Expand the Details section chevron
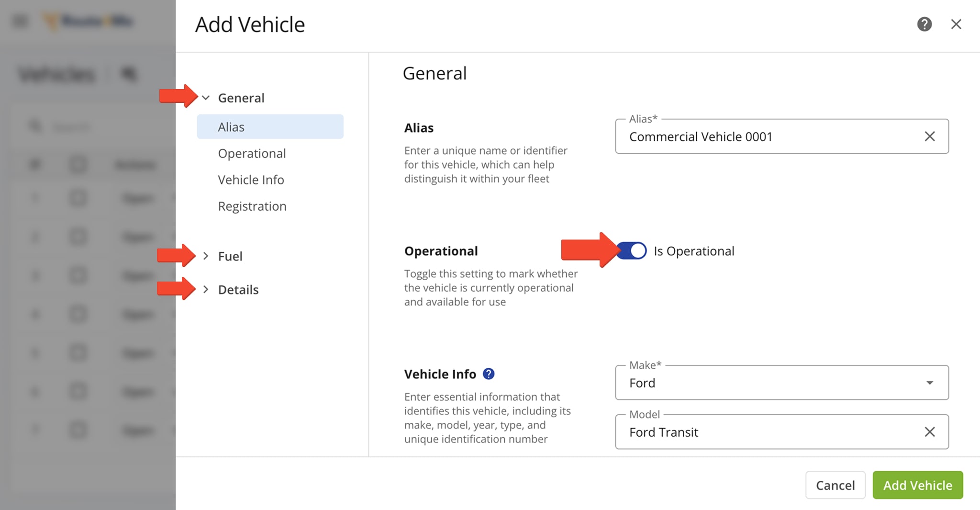 click(x=206, y=290)
